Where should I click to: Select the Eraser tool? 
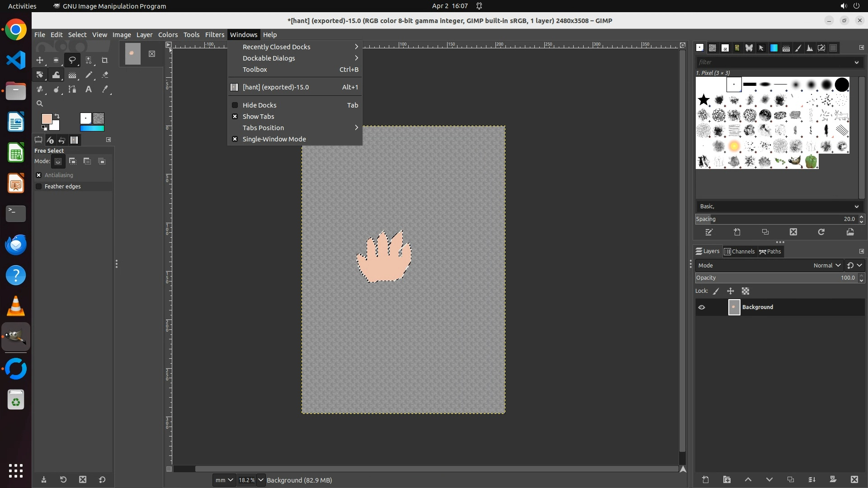pyautogui.click(x=105, y=75)
